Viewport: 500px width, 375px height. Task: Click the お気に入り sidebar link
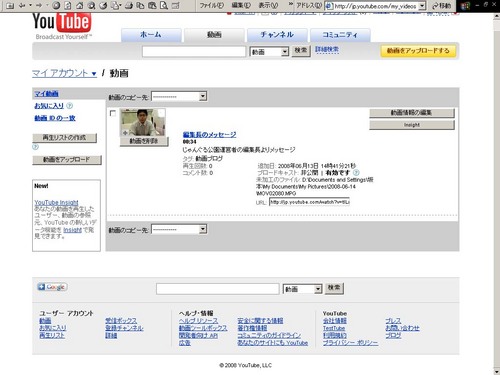tap(49, 106)
